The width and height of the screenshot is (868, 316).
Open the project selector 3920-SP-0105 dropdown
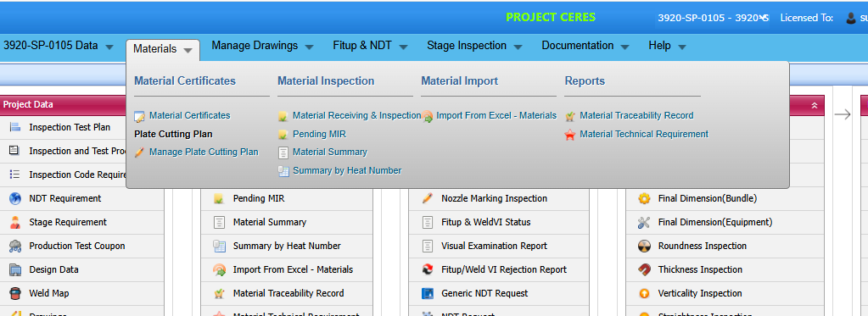pyautogui.click(x=713, y=18)
